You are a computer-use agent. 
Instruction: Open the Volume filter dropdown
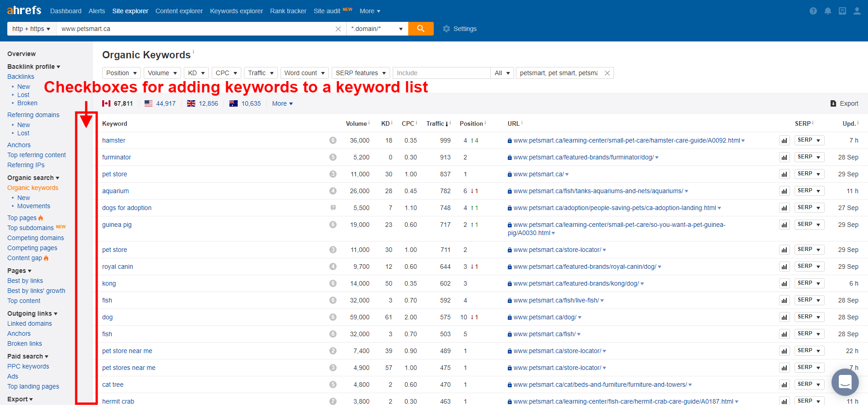click(162, 73)
